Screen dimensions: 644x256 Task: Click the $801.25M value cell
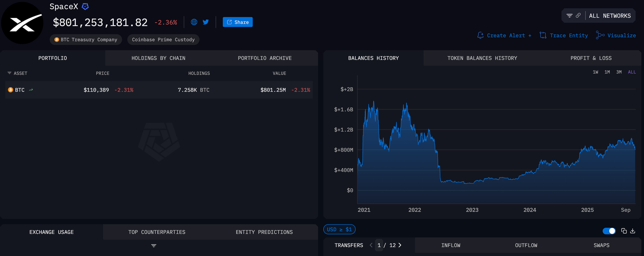click(273, 90)
